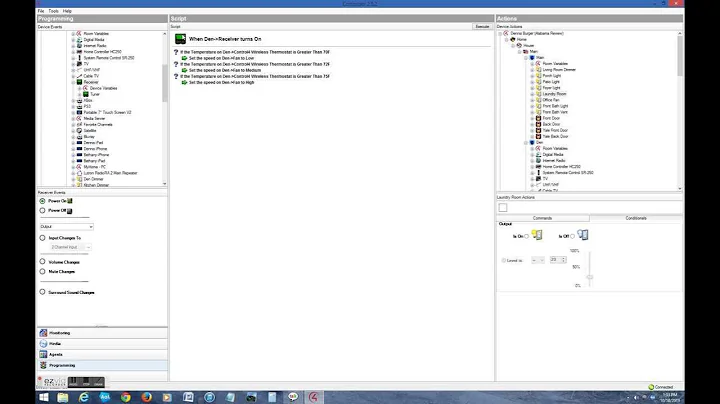Image resolution: width=720 pixels, height=404 pixels.
Task: Open Google Chrome from the taskbar
Action: (x=125, y=397)
